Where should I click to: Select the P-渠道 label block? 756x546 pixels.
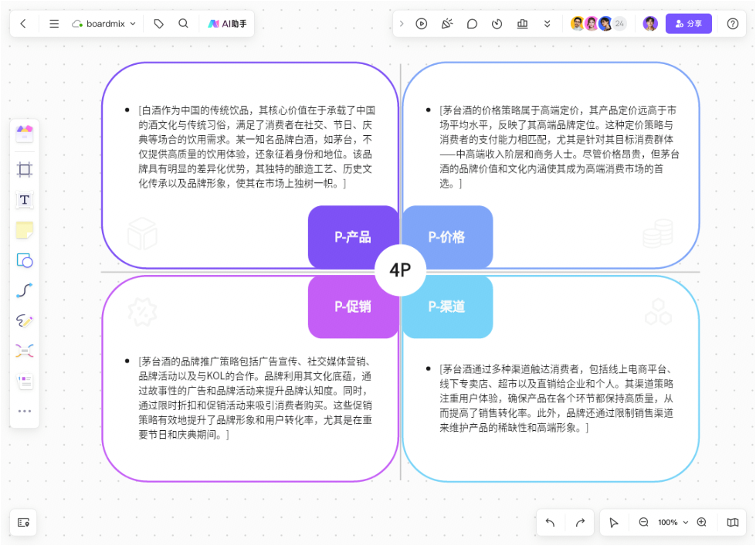(x=447, y=307)
